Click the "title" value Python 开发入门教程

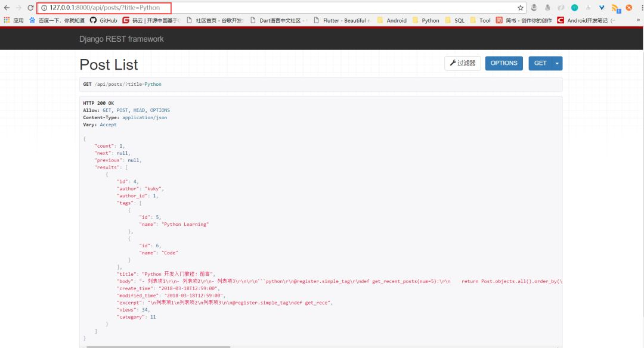[178, 274]
